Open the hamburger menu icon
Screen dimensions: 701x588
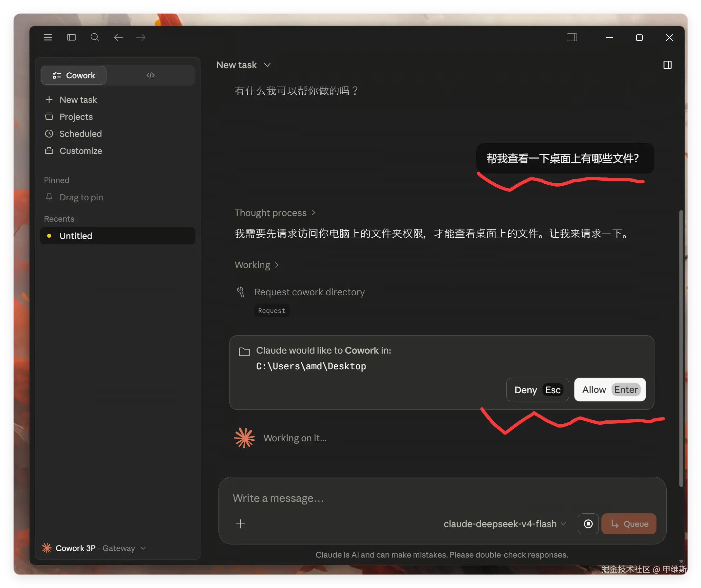48,37
